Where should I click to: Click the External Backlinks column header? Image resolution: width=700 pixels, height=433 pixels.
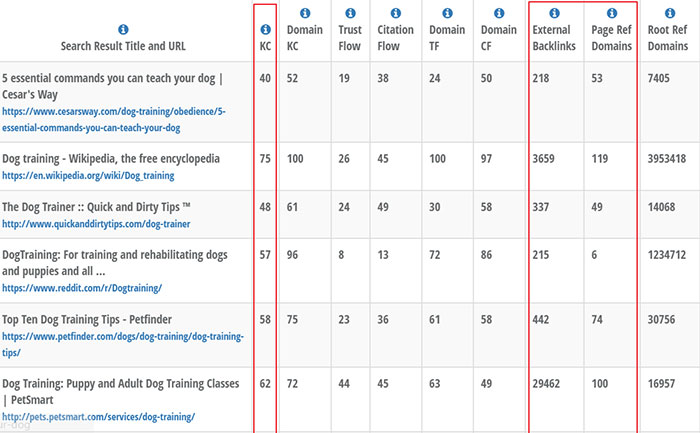[555, 37]
